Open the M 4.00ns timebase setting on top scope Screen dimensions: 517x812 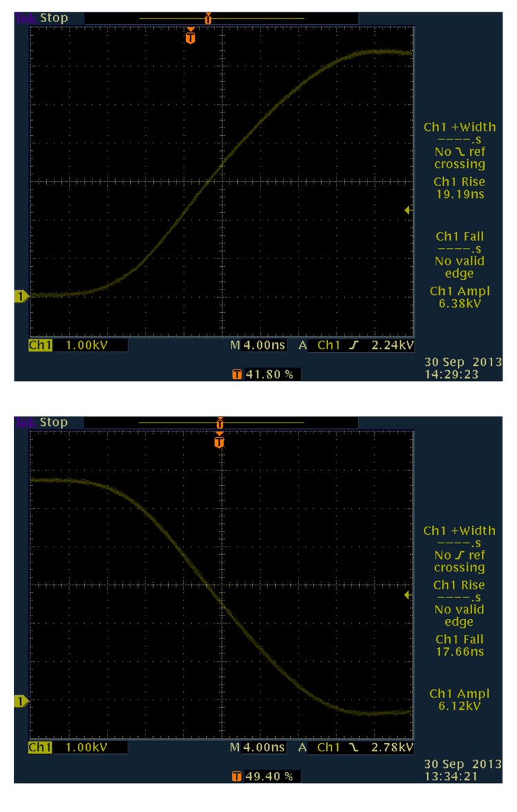pos(257,345)
